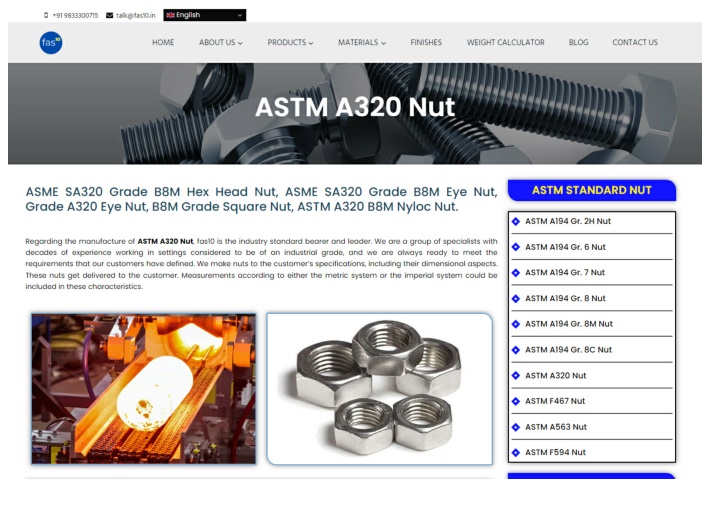
Task: Click the ASTM STANDARD NUT sidebar header
Action: point(592,190)
